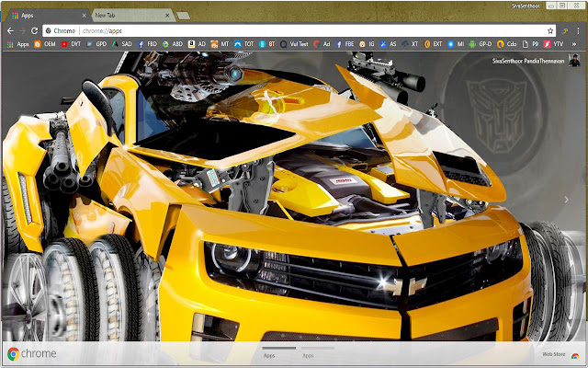This screenshot has width=588, height=368.
Task: Reload the page with the refresh icon
Action: point(36,29)
